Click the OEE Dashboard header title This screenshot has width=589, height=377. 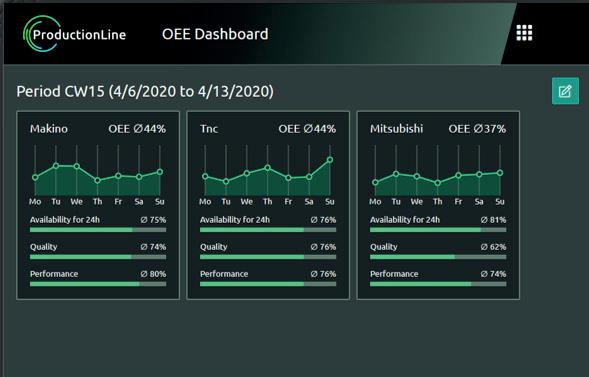click(215, 34)
